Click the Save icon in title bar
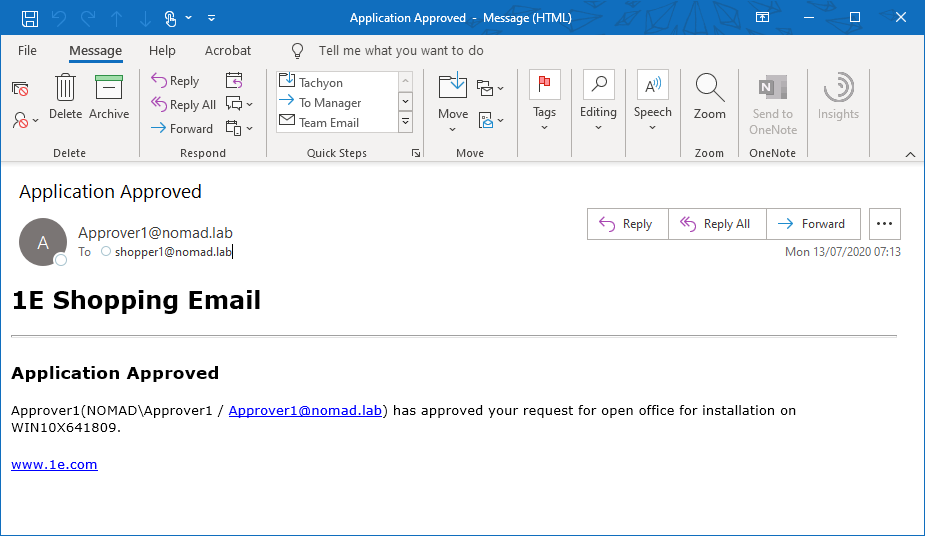 (30, 18)
